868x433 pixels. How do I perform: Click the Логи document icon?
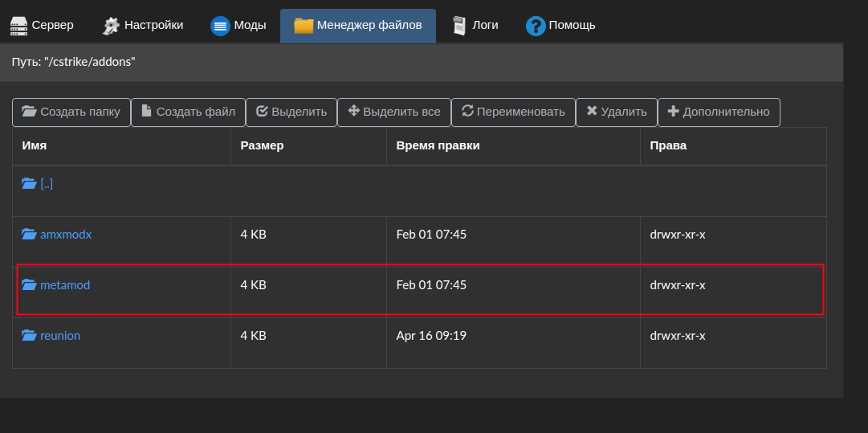459,26
